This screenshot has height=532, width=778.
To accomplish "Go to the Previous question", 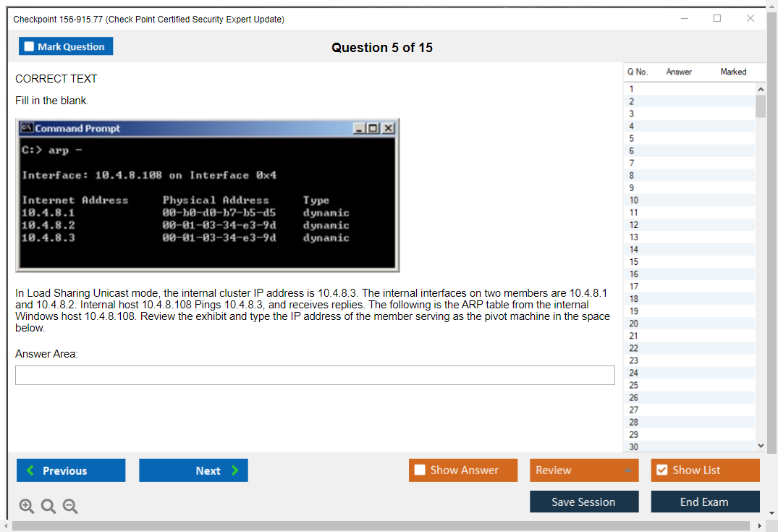I will tap(71, 470).
